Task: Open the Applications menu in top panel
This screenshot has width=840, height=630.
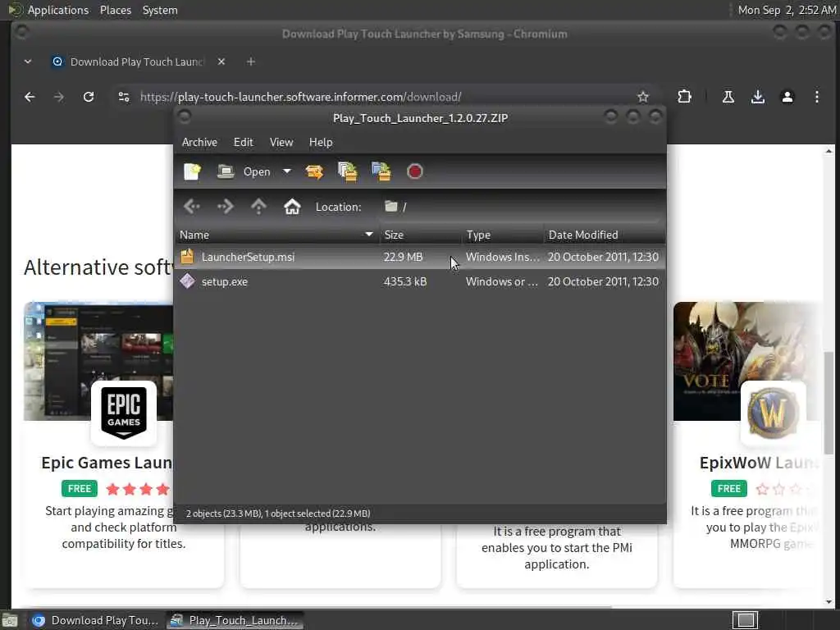Action: [58, 10]
